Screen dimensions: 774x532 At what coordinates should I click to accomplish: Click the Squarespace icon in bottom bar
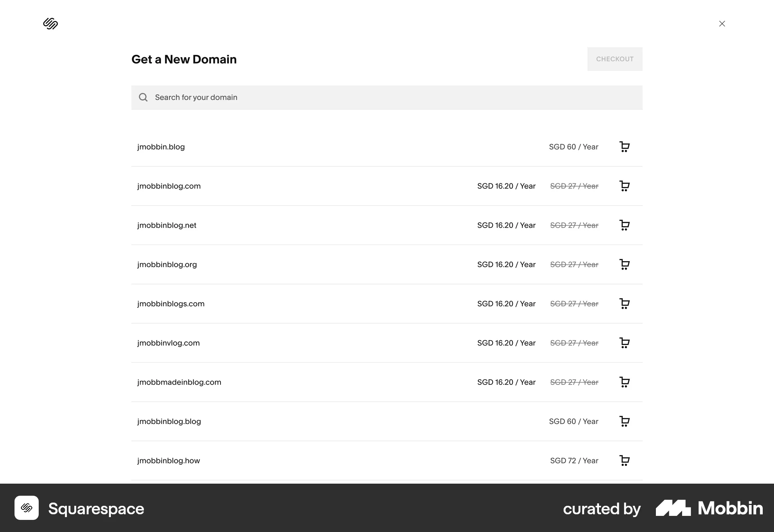pos(27,509)
